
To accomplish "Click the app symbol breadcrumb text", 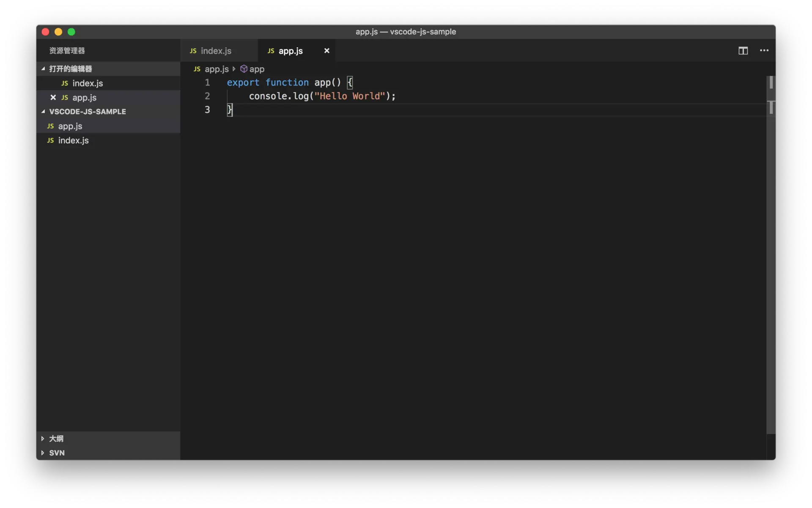I will [257, 69].
